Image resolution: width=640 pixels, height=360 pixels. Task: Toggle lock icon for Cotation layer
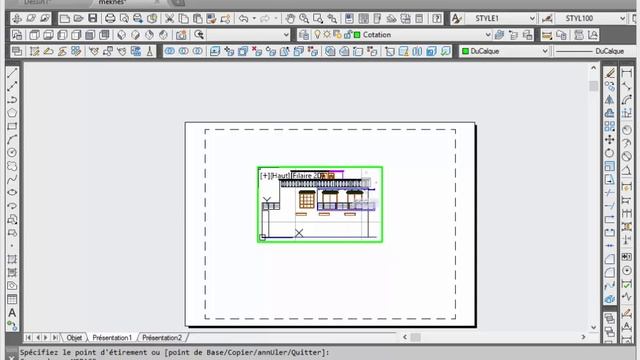[347, 35]
